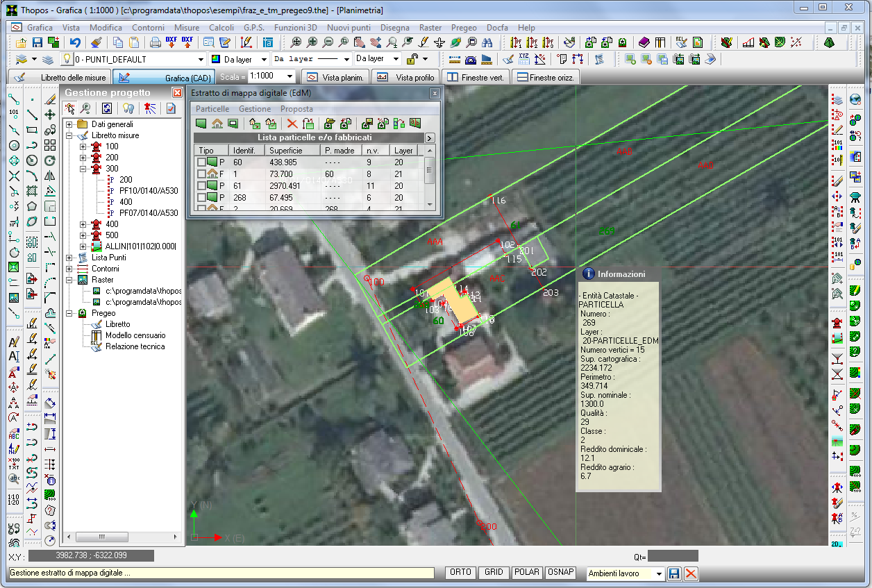The image size is (872, 588).
Task: Open the REL technical report icon
Action: [x=681, y=42]
